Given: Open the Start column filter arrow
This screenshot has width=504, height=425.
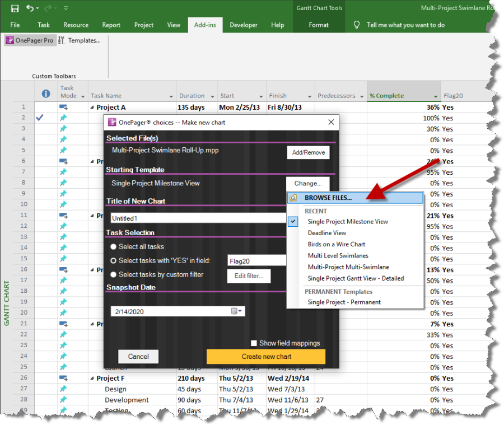Looking at the screenshot, I should coord(261,96).
